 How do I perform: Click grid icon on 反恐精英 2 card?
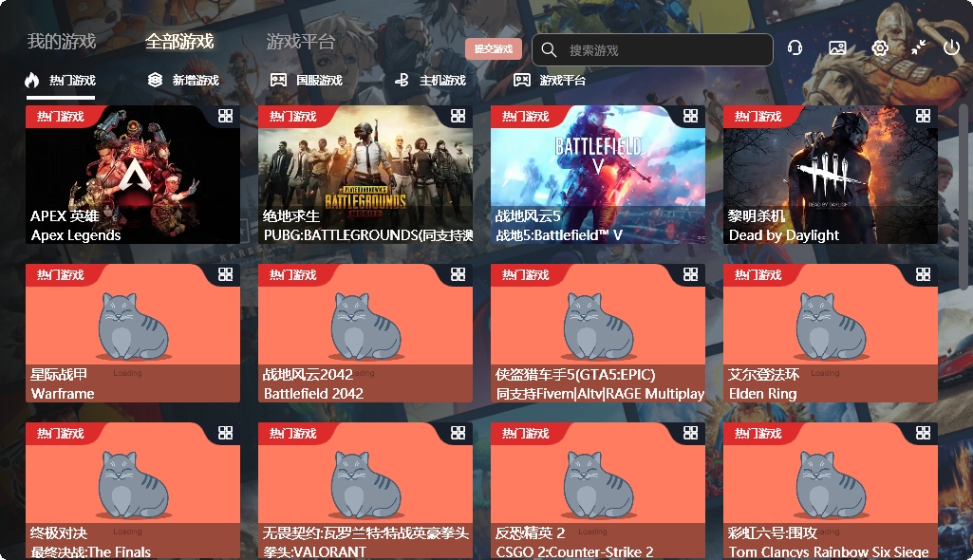click(691, 433)
